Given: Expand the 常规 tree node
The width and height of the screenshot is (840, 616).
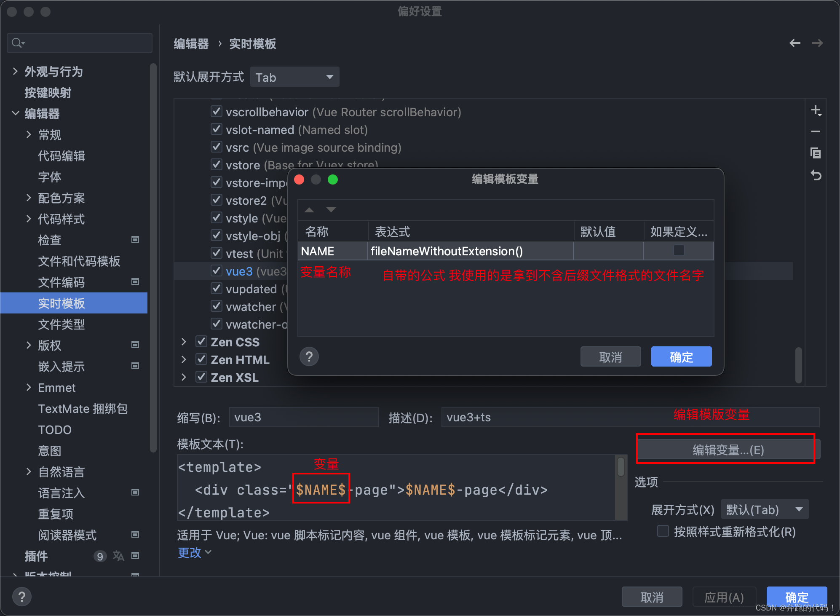Looking at the screenshot, I should click(29, 134).
